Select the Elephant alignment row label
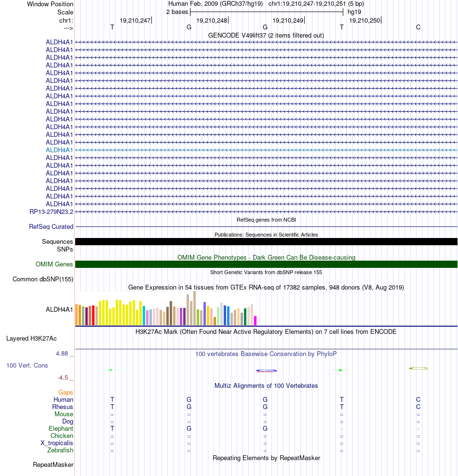458x476 pixels. [61, 428]
